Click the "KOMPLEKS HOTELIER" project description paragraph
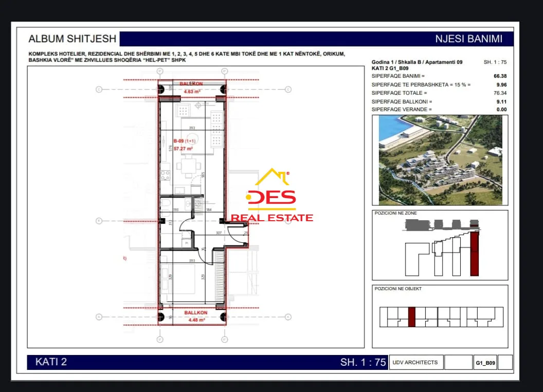 (187, 57)
